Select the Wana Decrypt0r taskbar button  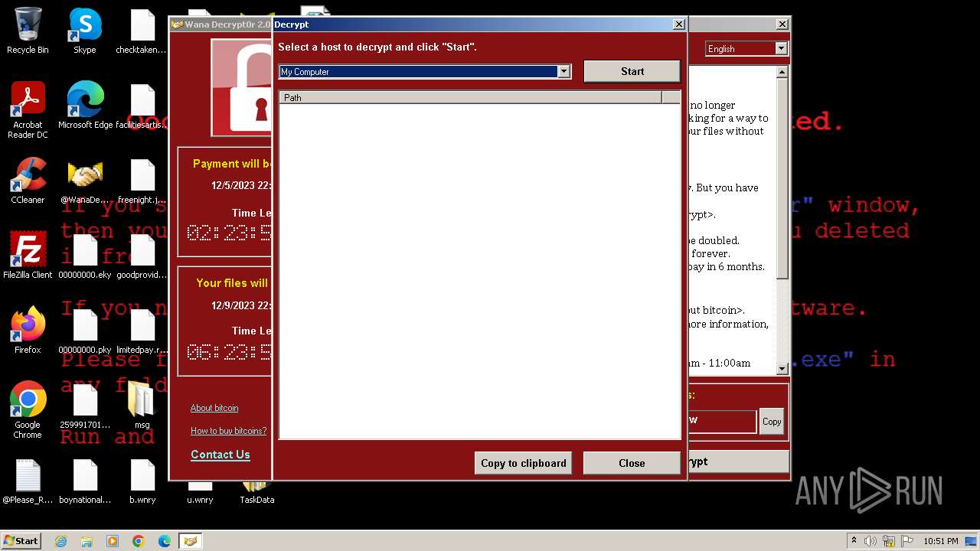191,541
